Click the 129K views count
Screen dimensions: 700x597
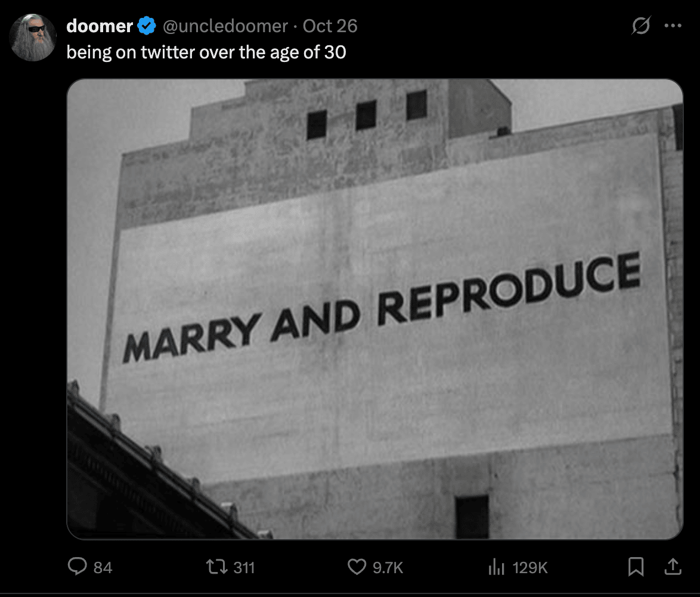point(529,568)
